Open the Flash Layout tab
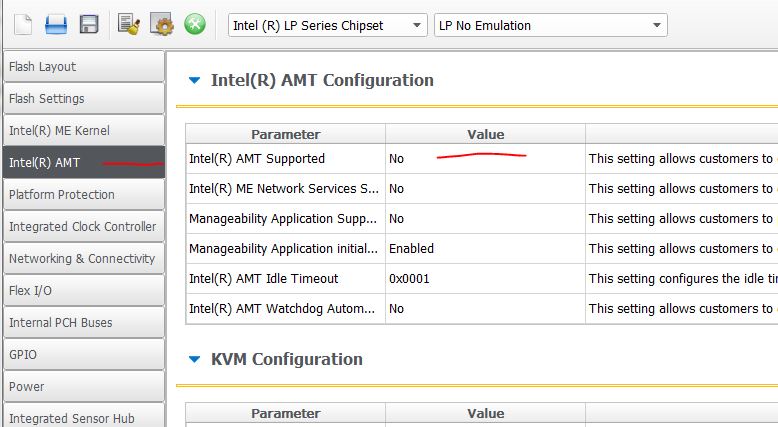The height and width of the screenshot is (427, 778). (x=83, y=67)
